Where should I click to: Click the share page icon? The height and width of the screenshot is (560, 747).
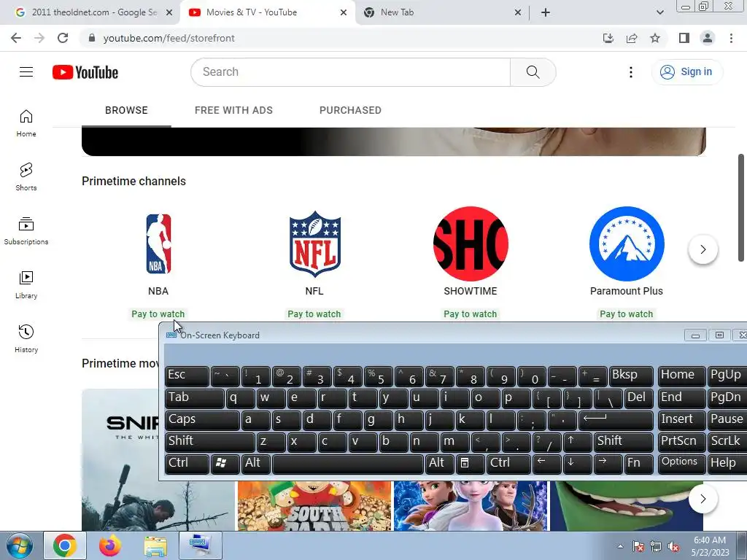[632, 38]
